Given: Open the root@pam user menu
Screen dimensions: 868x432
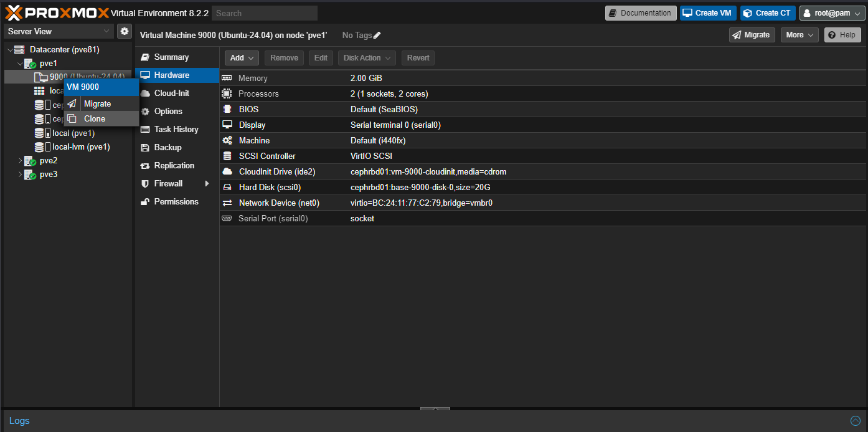Looking at the screenshot, I should [832, 13].
